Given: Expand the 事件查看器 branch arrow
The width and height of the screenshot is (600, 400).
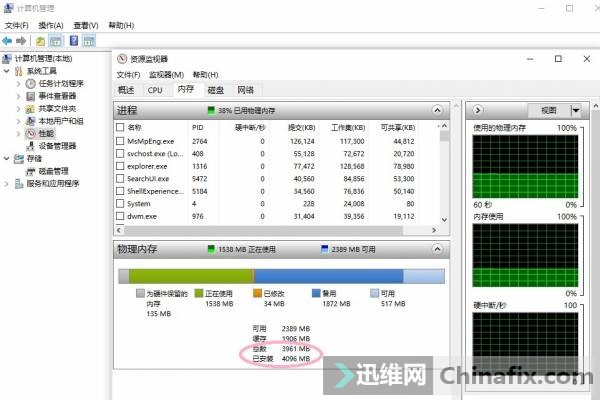Looking at the screenshot, I should (x=18, y=96).
